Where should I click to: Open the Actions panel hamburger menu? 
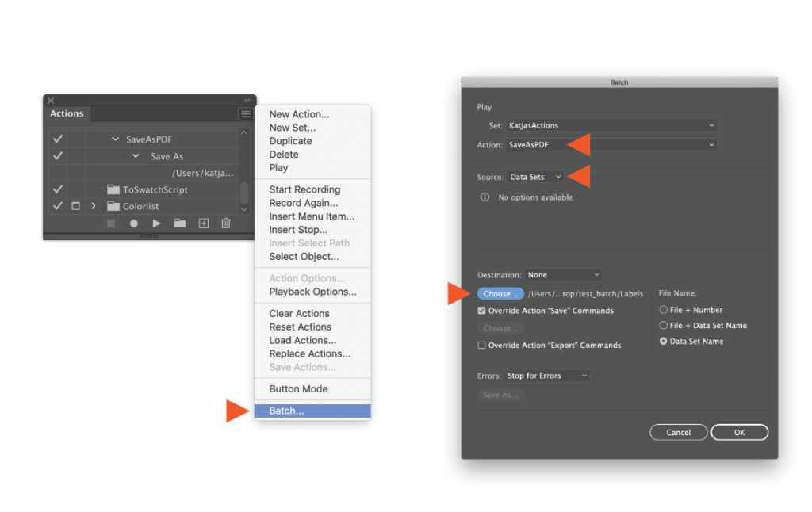246,114
